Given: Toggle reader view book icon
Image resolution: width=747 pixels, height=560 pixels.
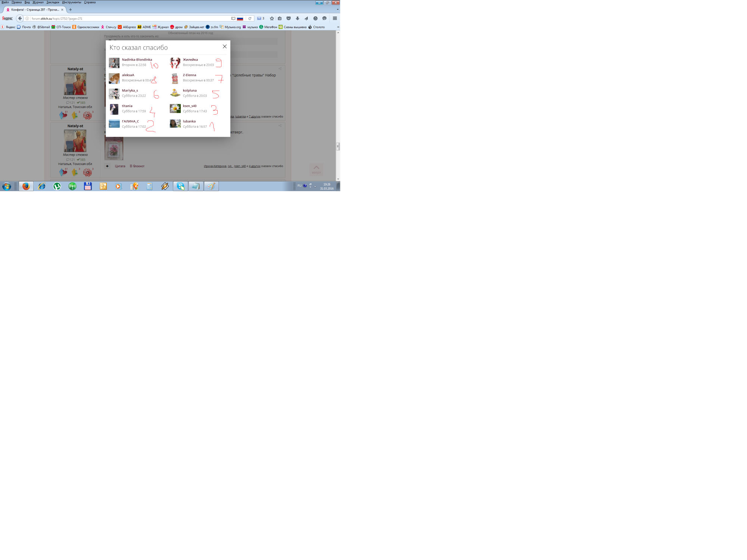Looking at the screenshot, I should click(233, 18).
